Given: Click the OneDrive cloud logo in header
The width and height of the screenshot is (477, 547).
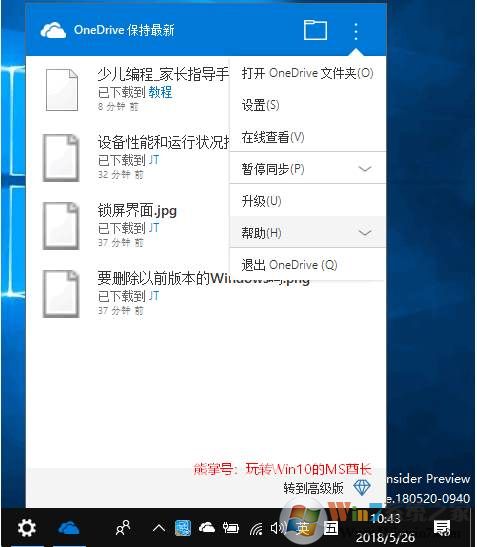Looking at the screenshot, I should [53, 30].
